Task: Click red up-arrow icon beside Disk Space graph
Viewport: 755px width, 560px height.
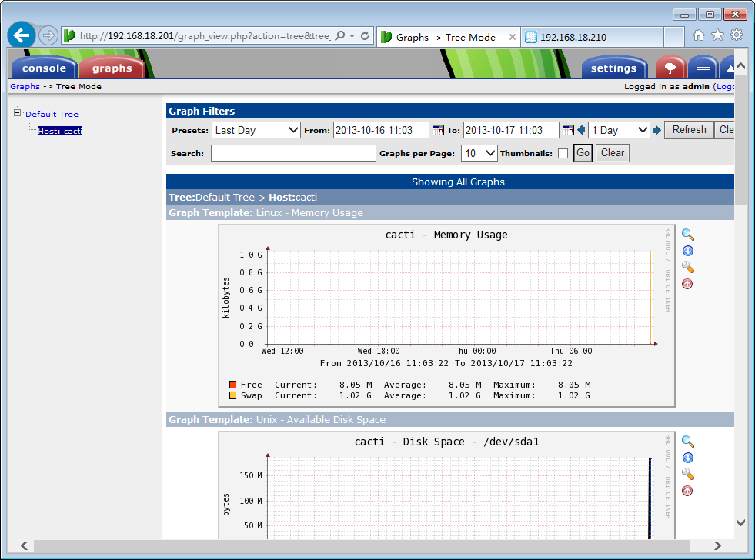Action: tap(687, 491)
